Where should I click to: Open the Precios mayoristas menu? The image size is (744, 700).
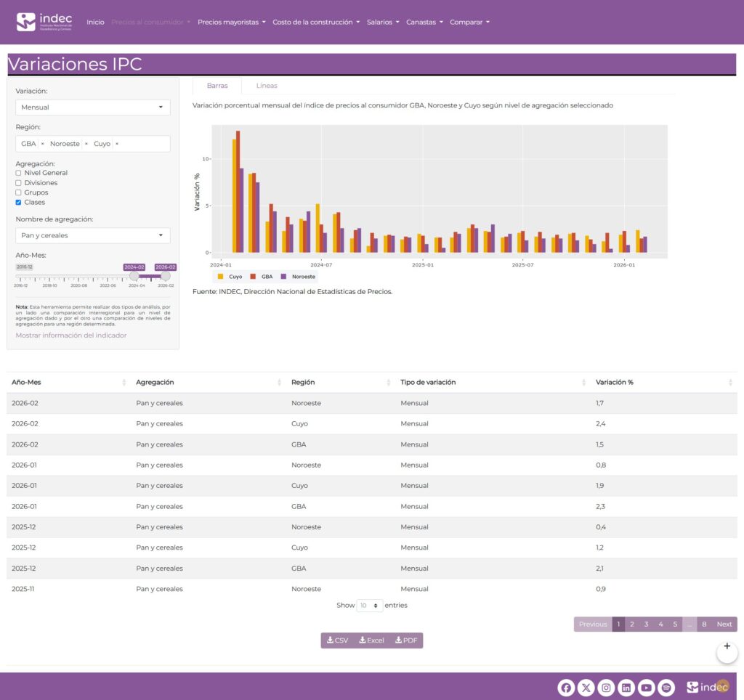point(231,23)
